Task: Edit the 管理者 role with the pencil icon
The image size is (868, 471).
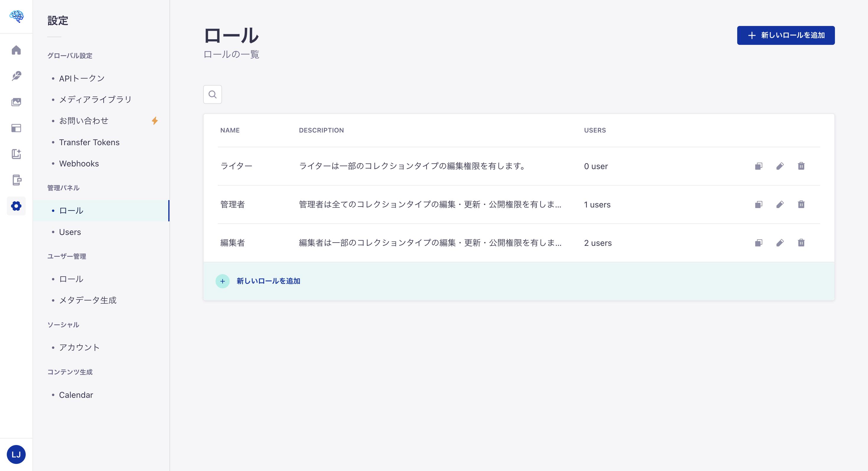Action: (780, 204)
